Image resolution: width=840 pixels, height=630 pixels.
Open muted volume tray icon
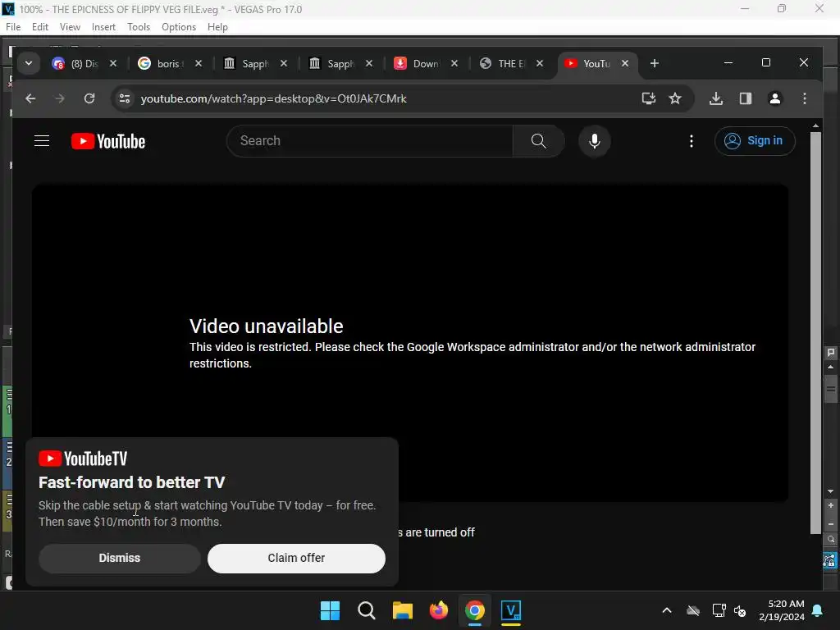740,610
